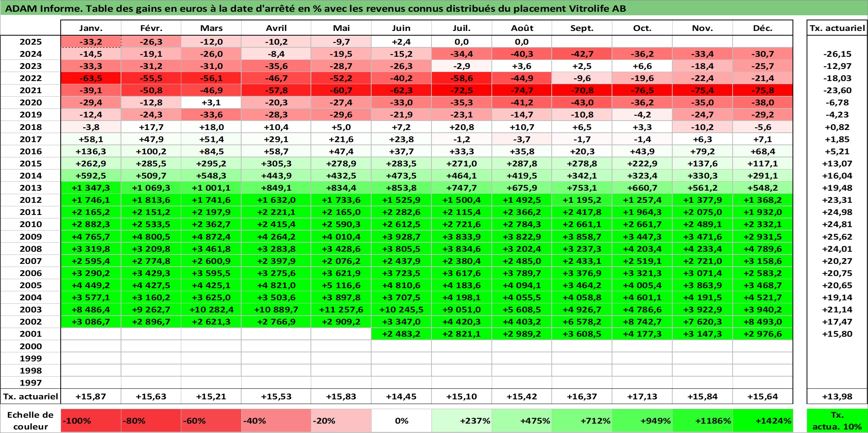
Task: Click the Août column header
Action: click(x=522, y=28)
